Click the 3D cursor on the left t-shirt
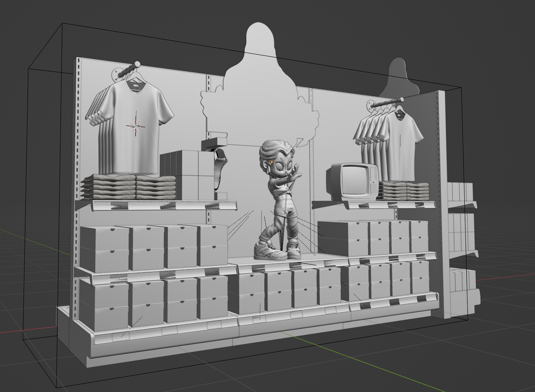 point(136,126)
